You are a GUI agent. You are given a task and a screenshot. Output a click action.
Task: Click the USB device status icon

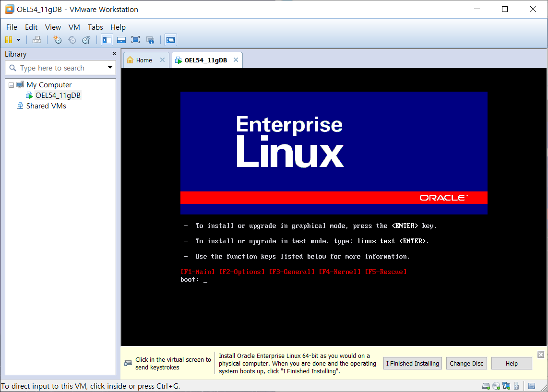516,386
